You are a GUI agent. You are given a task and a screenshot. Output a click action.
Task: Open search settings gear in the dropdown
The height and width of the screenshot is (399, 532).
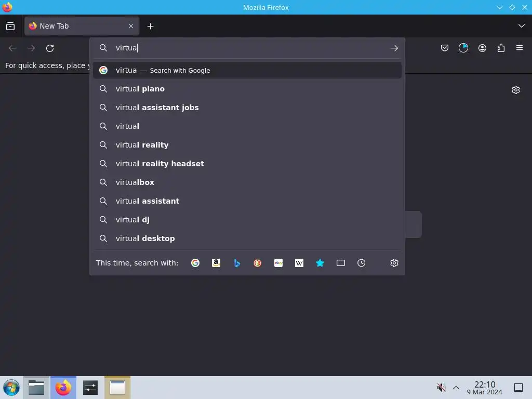point(394,263)
